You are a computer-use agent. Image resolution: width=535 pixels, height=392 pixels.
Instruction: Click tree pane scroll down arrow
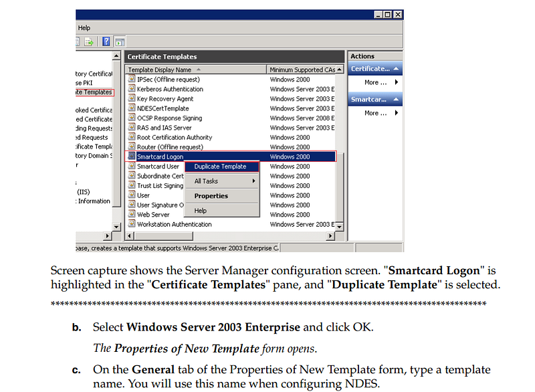click(116, 227)
